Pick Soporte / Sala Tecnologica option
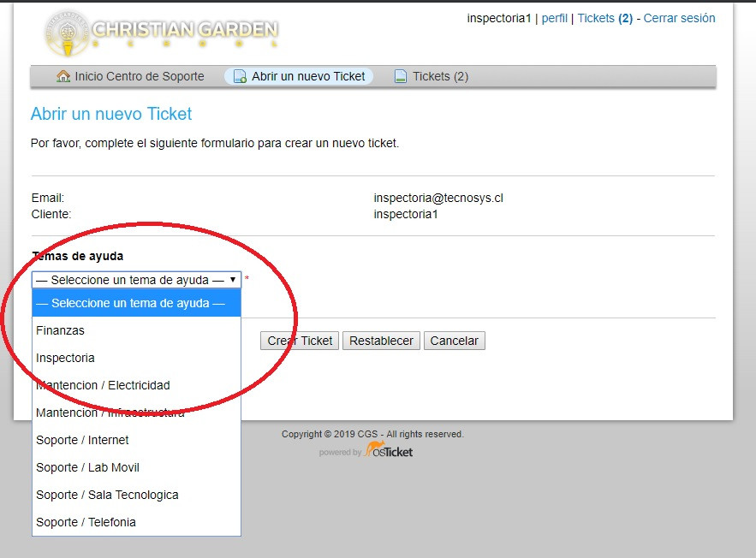 (x=107, y=495)
